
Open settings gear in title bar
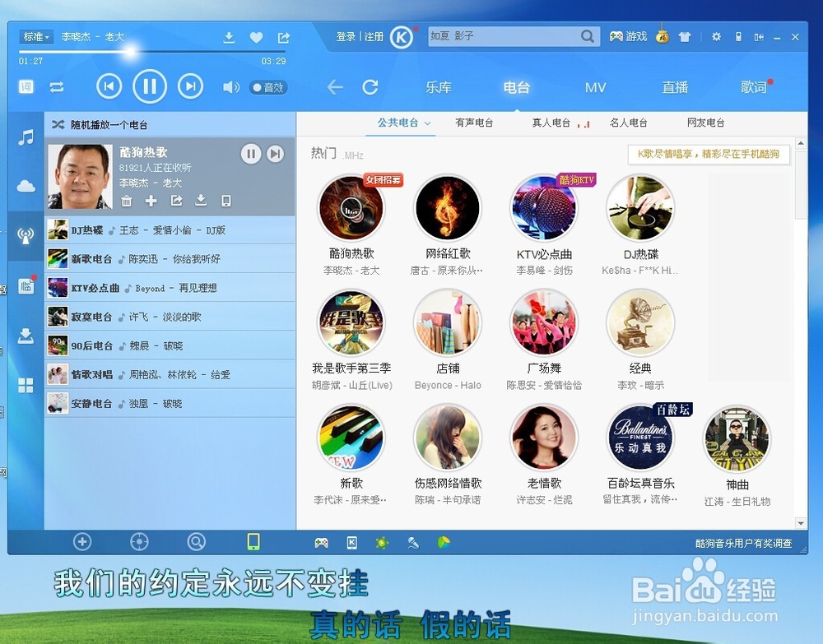(716, 37)
